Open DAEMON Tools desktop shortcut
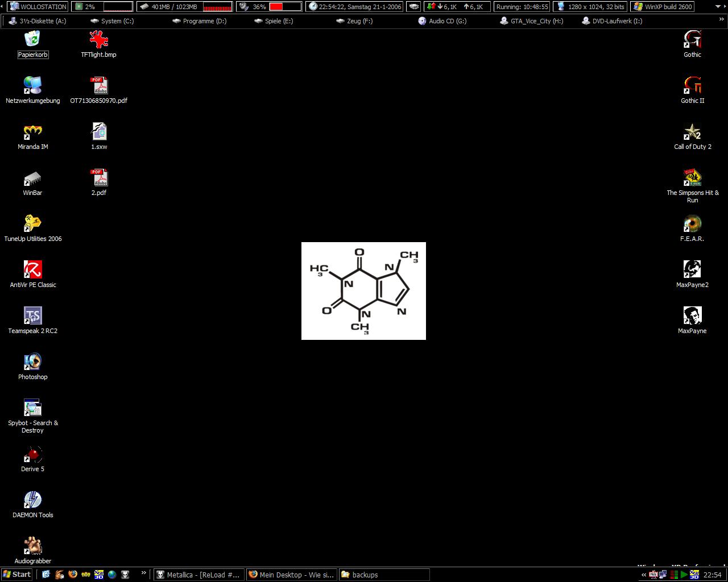The image size is (728, 582). pos(32,501)
